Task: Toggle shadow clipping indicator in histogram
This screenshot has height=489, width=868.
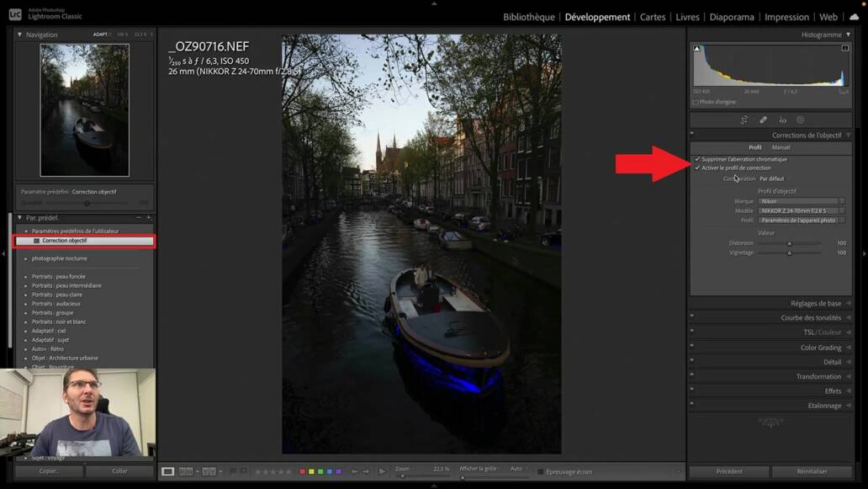Action: [697, 49]
